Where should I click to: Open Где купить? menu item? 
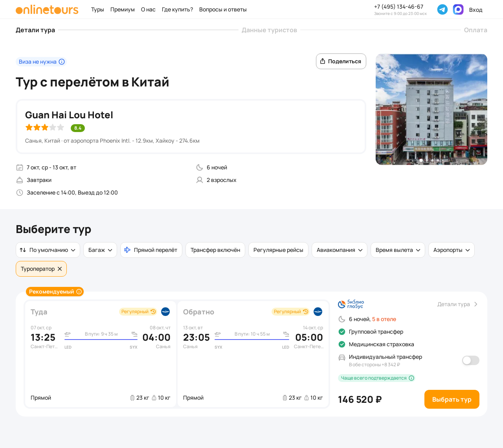(x=177, y=9)
